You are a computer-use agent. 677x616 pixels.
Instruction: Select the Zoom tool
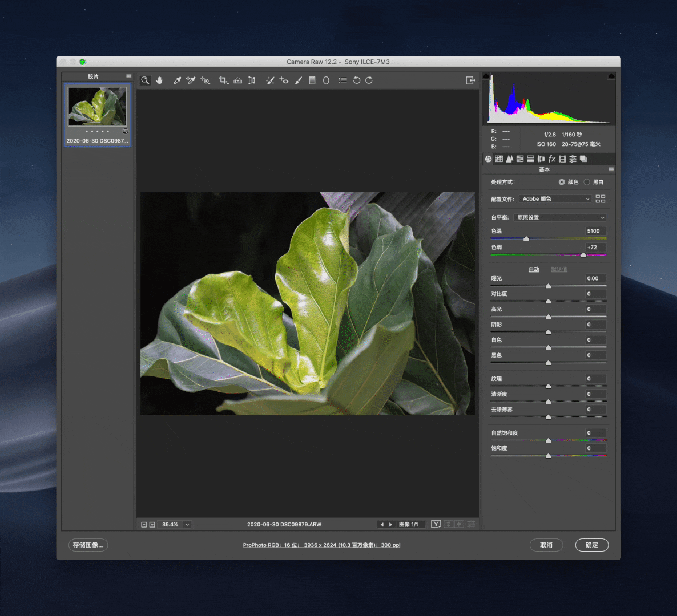(145, 80)
